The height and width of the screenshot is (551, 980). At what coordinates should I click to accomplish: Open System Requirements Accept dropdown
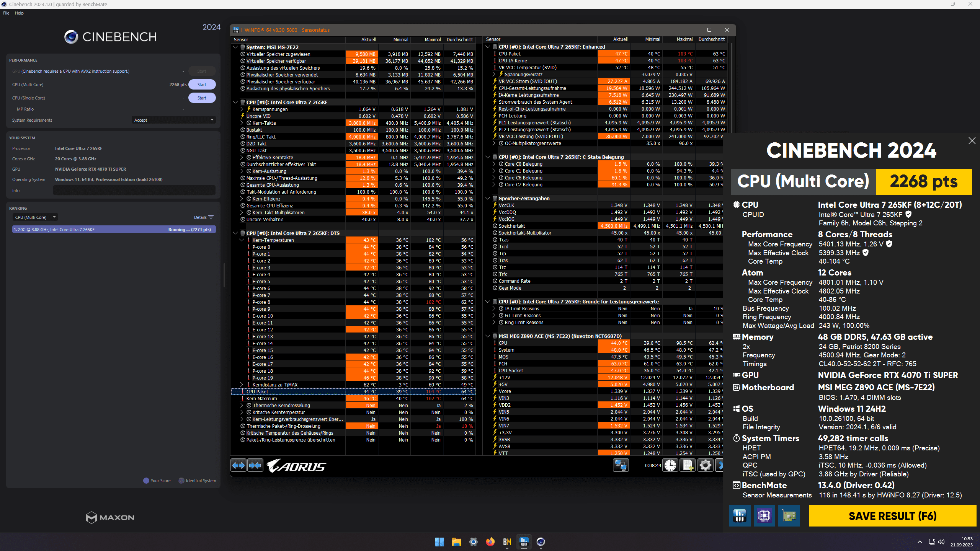tap(173, 120)
